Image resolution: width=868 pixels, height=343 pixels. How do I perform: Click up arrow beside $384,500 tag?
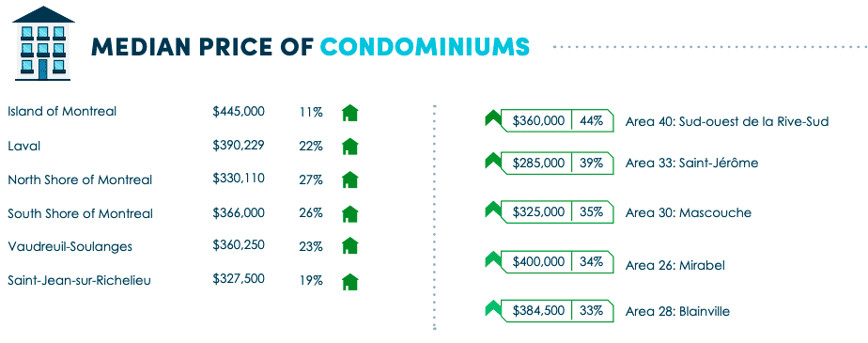492,308
